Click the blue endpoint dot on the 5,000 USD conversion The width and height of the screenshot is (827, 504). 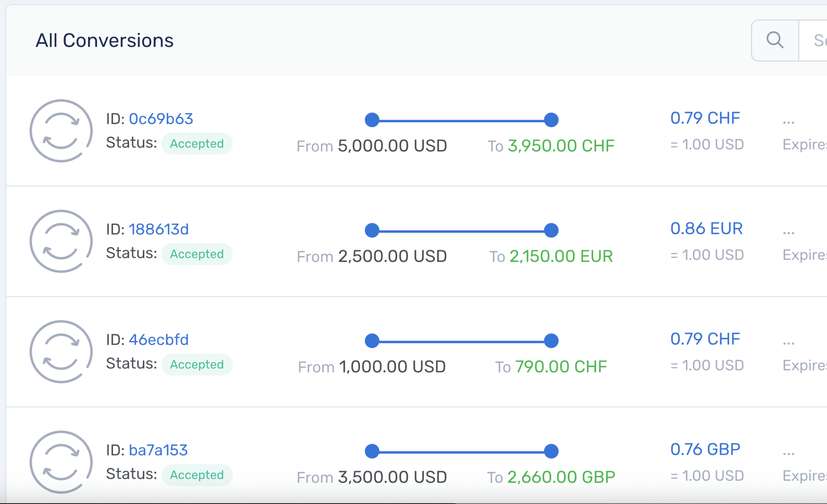tap(551, 120)
